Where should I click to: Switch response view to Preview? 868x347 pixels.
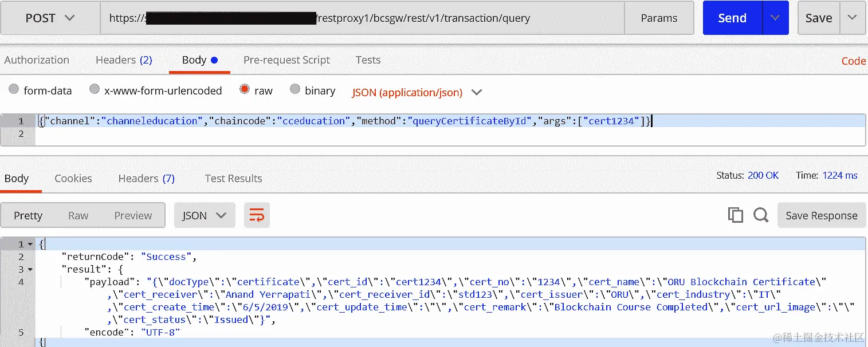point(133,215)
